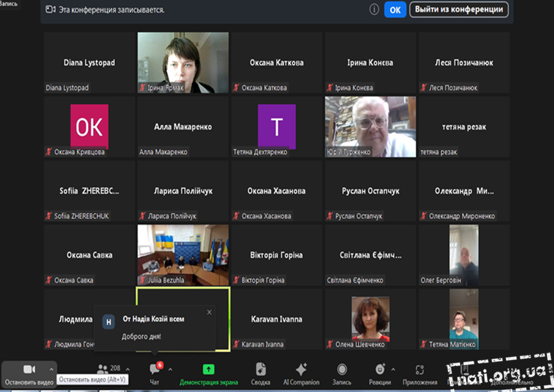Expand video options chevron next to camera

click(x=51, y=369)
